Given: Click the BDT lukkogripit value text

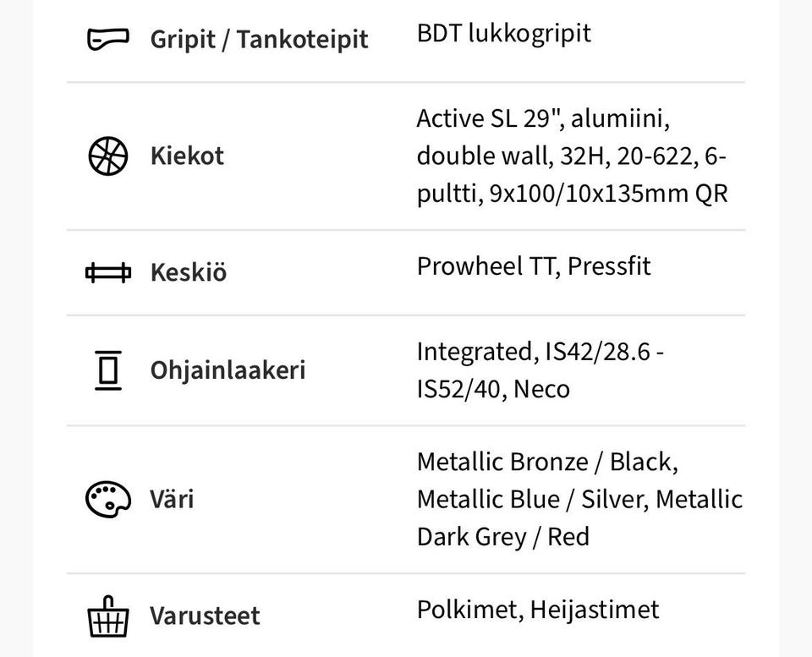Looking at the screenshot, I should 503,34.
